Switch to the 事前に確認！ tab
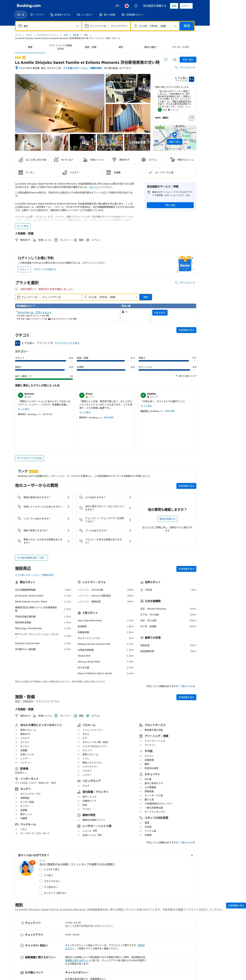The height and width of the screenshot is (980, 246). tap(151, 47)
